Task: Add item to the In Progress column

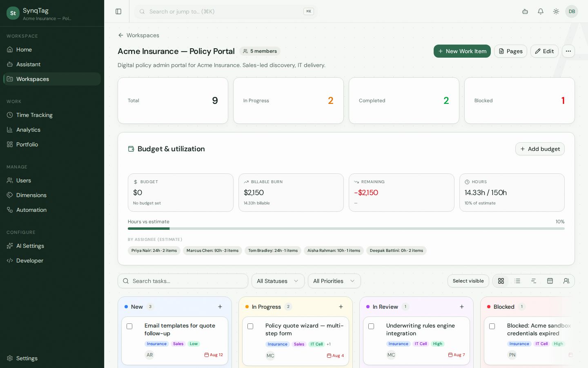Action: (x=341, y=307)
